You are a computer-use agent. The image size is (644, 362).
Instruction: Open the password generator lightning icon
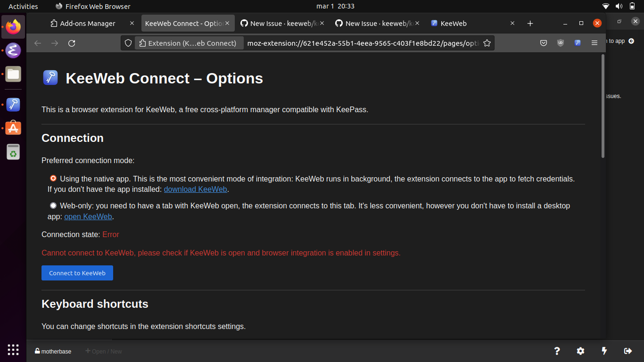[x=604, y=351]
